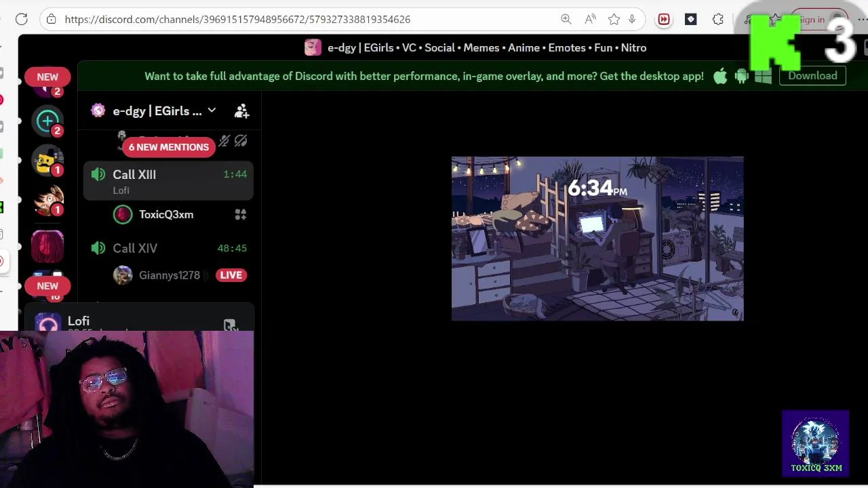Click the speaker icon beside Call XIII
The width and height of the screenshot is (868, 488).
(x=98, y=174)
